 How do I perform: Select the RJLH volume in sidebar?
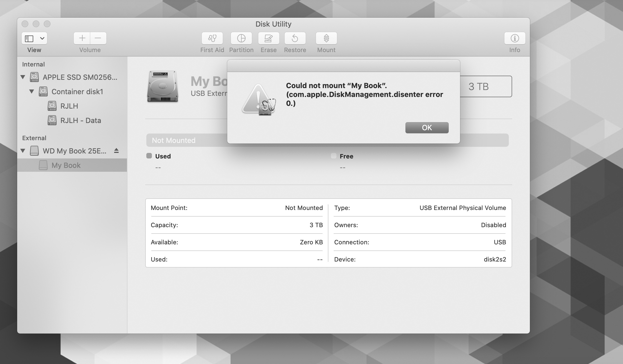69,106
